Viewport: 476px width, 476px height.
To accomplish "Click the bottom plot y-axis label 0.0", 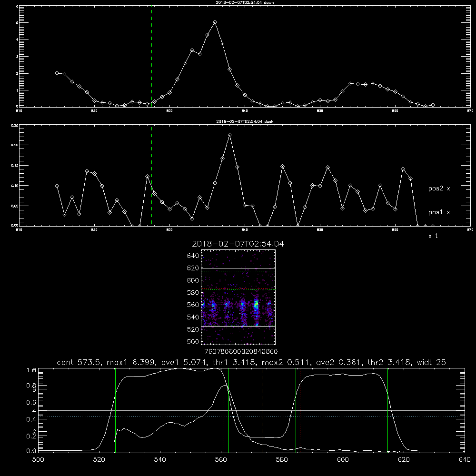I will (x=31, y=451).
